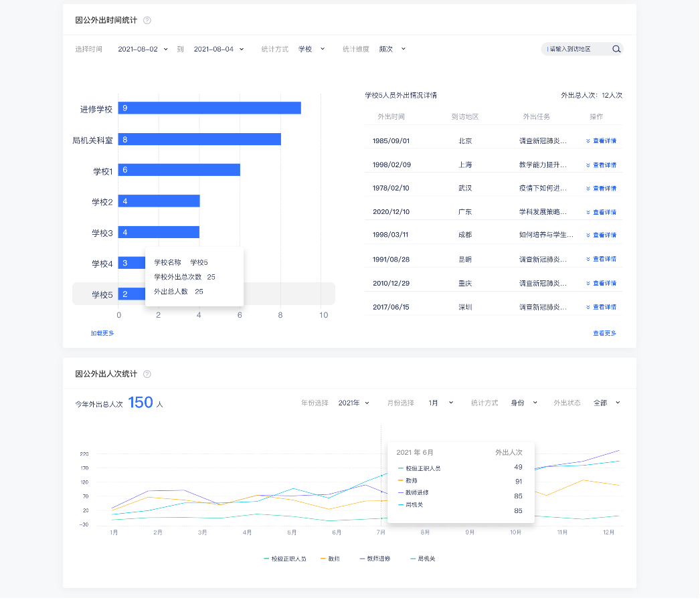Toggle 局机关 legend series visibility
The width and height of the screenshot is (700, 600).
point(422,559)
